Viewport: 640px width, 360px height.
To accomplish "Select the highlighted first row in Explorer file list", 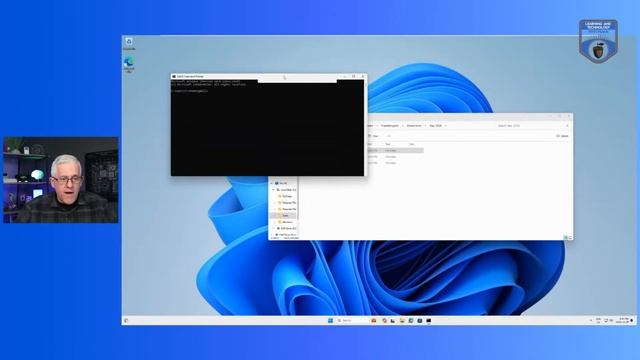I will coord(395,151).
